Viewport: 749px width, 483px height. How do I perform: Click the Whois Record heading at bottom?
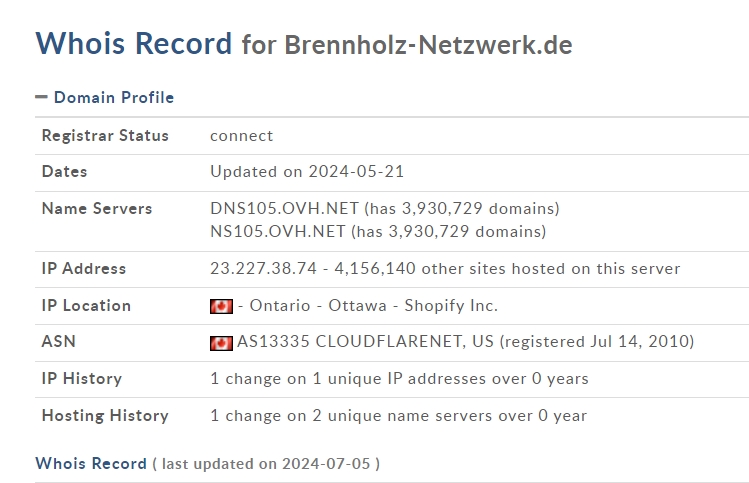(x=91, y=463)
